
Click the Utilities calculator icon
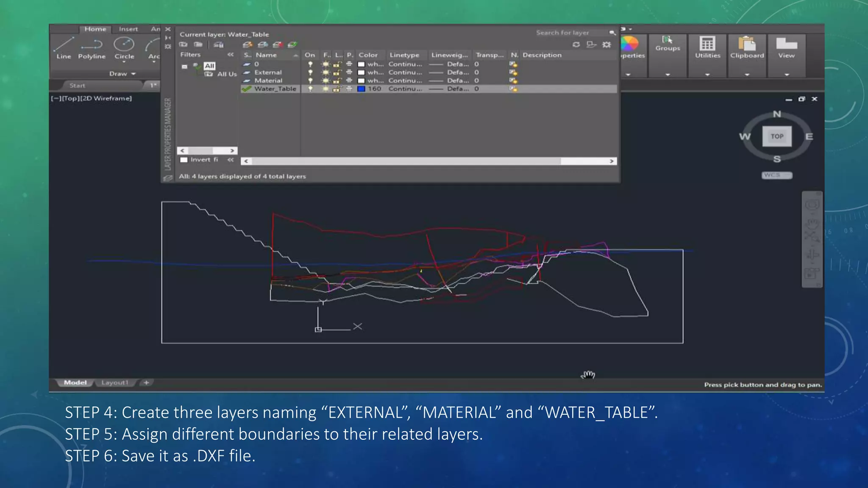707,43
